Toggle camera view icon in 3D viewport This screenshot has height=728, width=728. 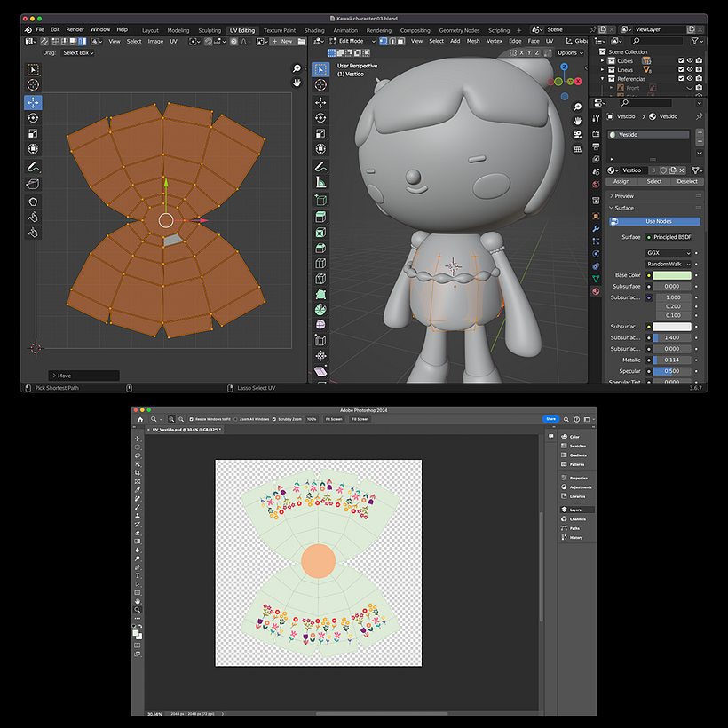pos(577,134)
